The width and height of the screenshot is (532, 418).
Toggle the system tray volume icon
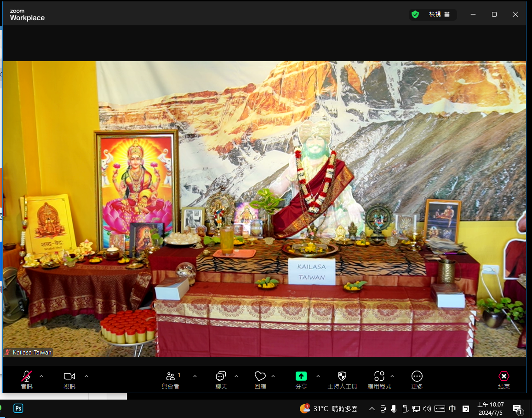click(x=427, y=408)
